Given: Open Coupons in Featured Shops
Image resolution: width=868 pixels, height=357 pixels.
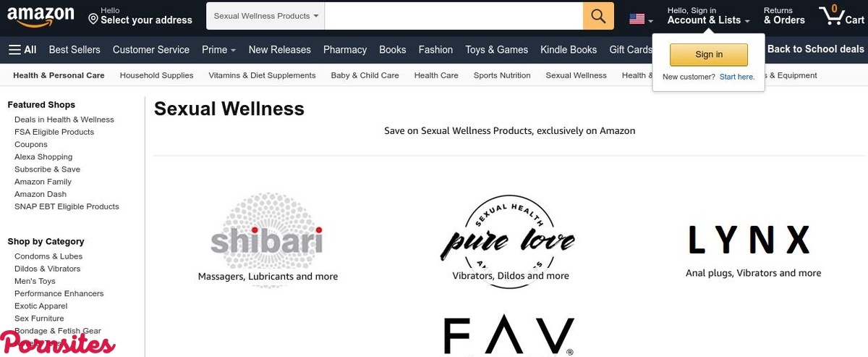Looking at the screenshot, I should tap(31, 144).
